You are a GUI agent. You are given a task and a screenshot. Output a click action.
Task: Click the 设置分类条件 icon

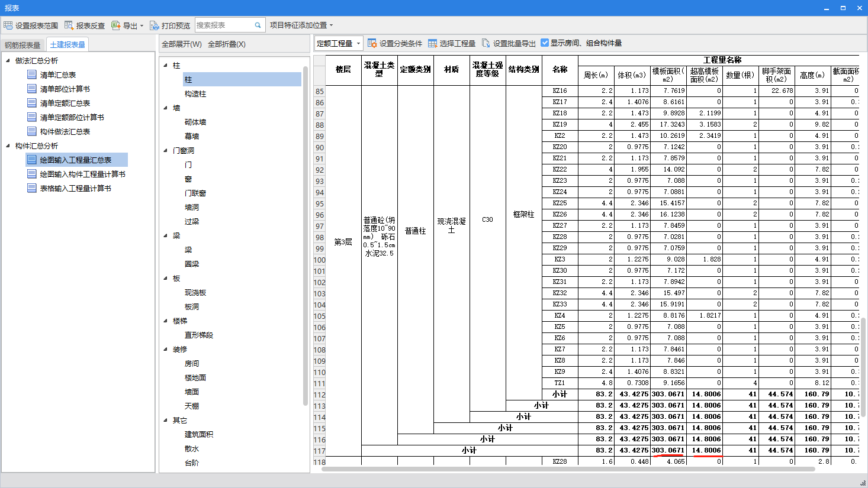(372, 43)
